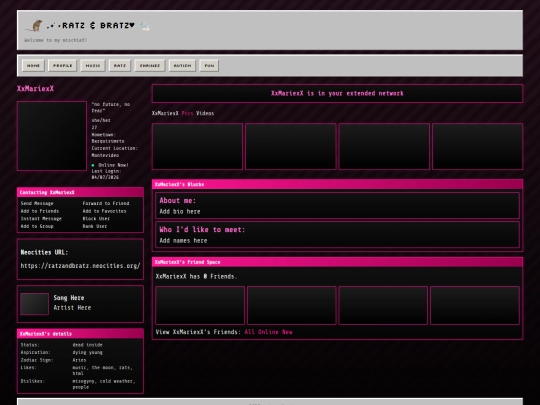540x405 pixels.
Task: Open the third thumbnail in Pics row
Action: (384, 146)
